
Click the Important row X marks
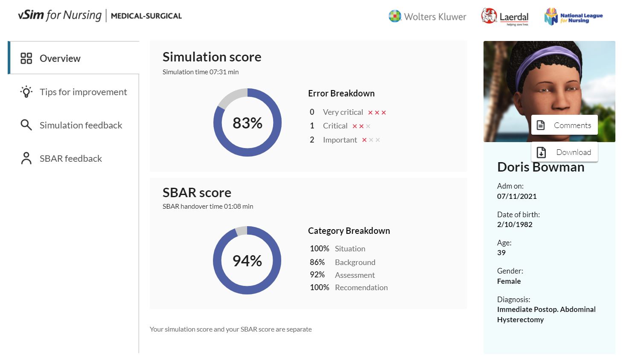(371, 140)
